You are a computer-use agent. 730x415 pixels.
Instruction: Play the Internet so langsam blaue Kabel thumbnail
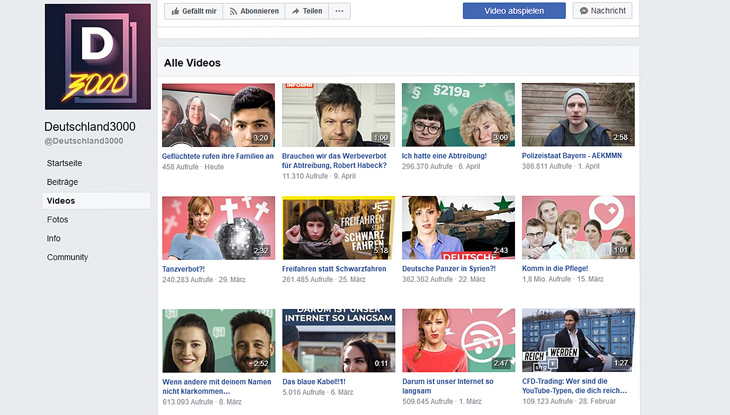338,340
